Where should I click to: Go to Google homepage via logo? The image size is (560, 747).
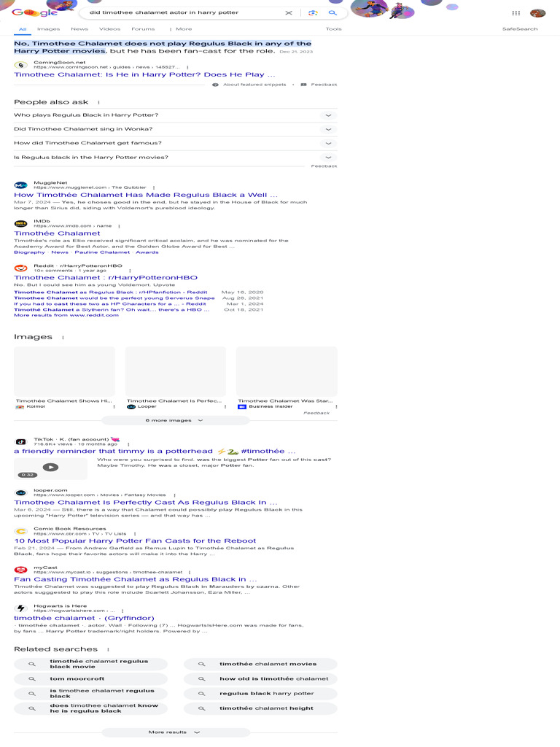click(x=34, y=12)
